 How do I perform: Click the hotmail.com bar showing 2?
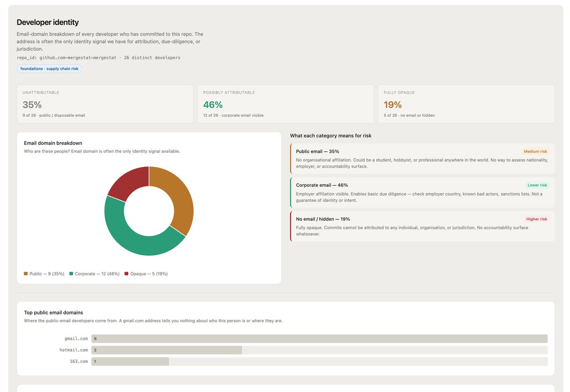pos(166,350)
